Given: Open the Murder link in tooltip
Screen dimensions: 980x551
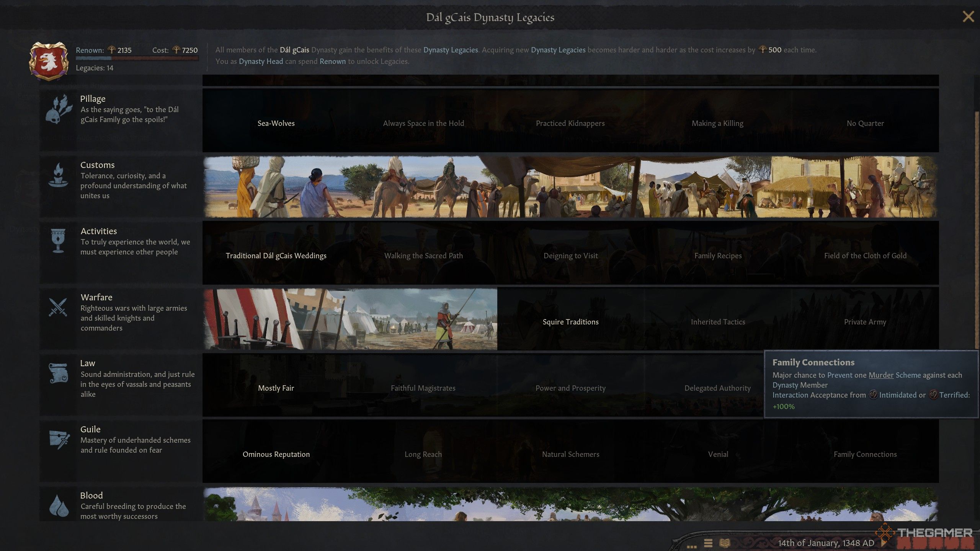Looking at the screenshot, I should pos(881,375).
